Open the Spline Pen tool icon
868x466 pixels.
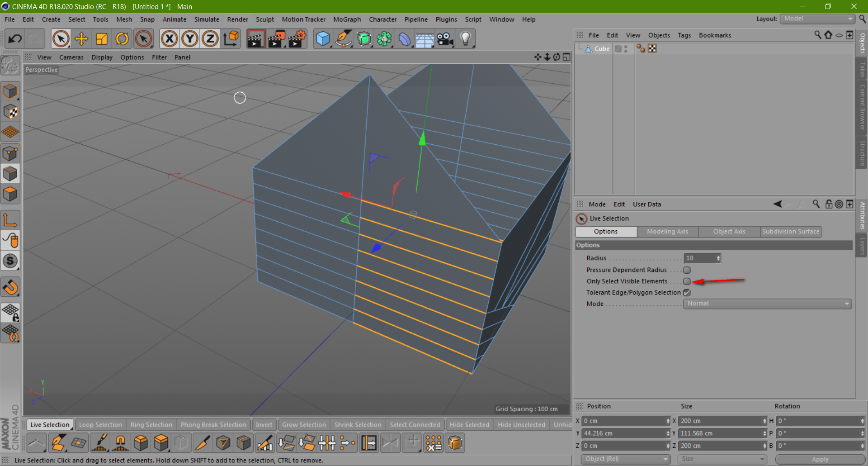tap(344, 39)
